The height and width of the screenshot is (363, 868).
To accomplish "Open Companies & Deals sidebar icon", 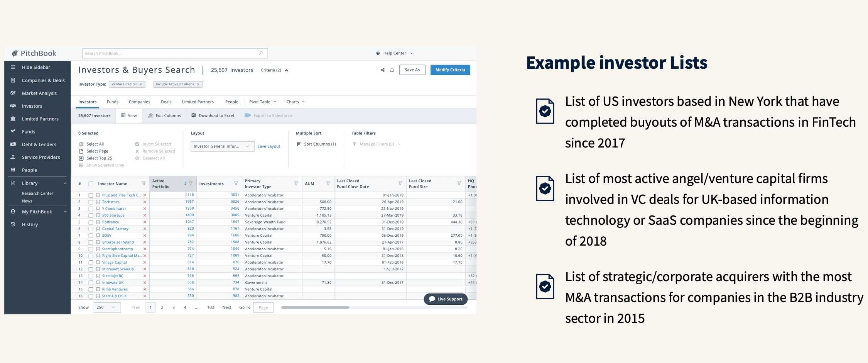I will pyautogui.click(x=13, y=80).
